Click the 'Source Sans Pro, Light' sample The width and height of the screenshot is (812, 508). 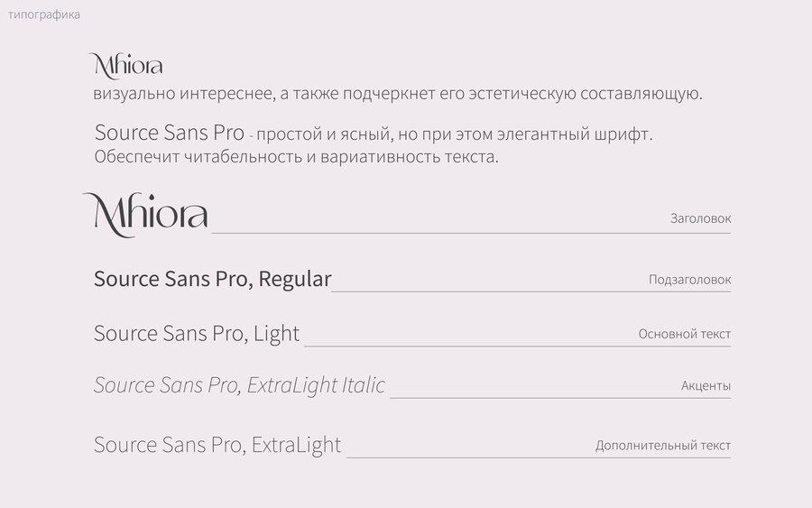(197, 334)
